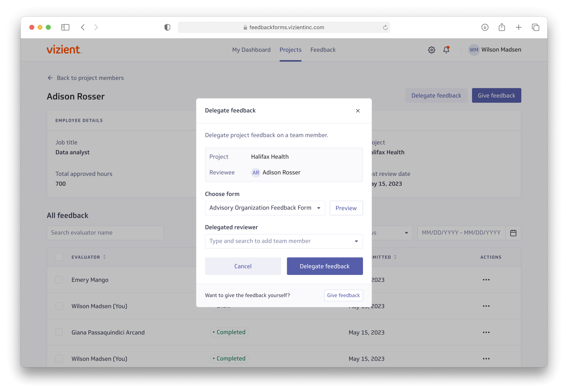This screenshot has width=568, height=392.
Task: Open actions menu for Giana Passaquindici Arcand
Action: 486,332
